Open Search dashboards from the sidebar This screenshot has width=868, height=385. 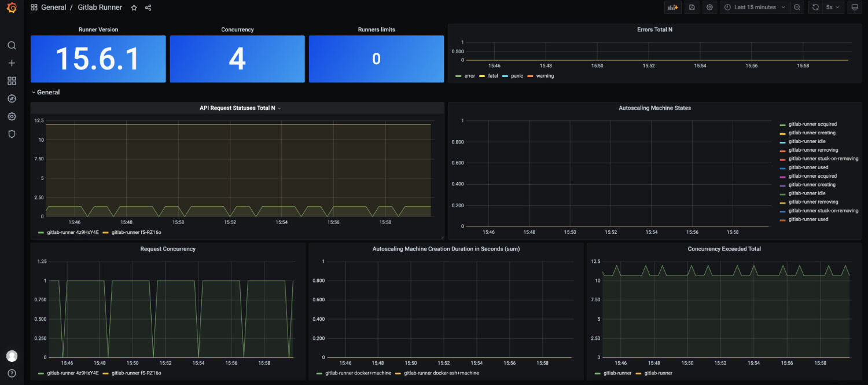(x=12, y=45)
